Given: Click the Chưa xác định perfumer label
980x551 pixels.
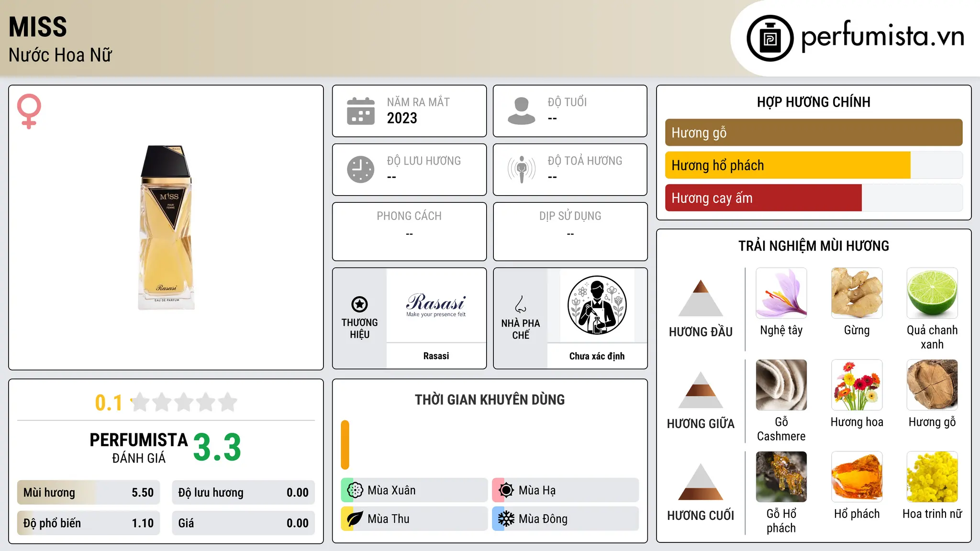Looking at the screenshot, I should coord(597,356).
